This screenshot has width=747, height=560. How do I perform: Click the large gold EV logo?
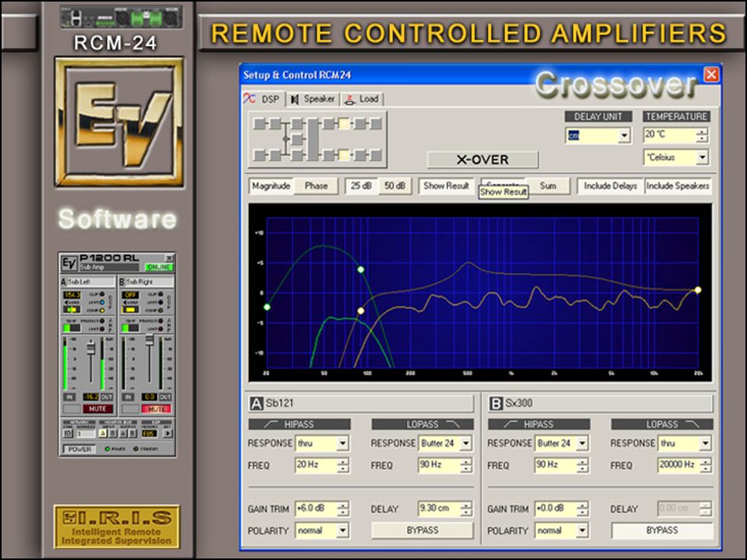click(x=119, y=122)
